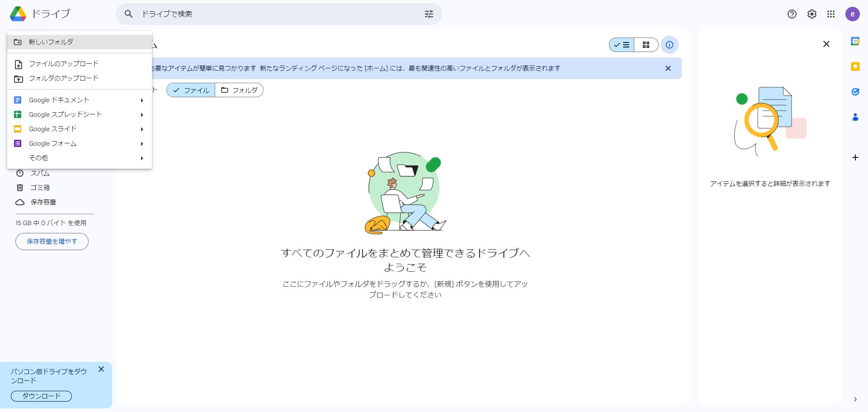Switch to grid layout view
The image size is (868, 412).
tap(646, 45)
